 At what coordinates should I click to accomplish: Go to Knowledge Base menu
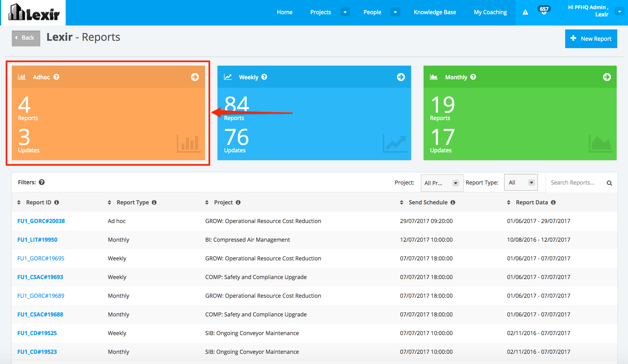click(x=435, y=12)
